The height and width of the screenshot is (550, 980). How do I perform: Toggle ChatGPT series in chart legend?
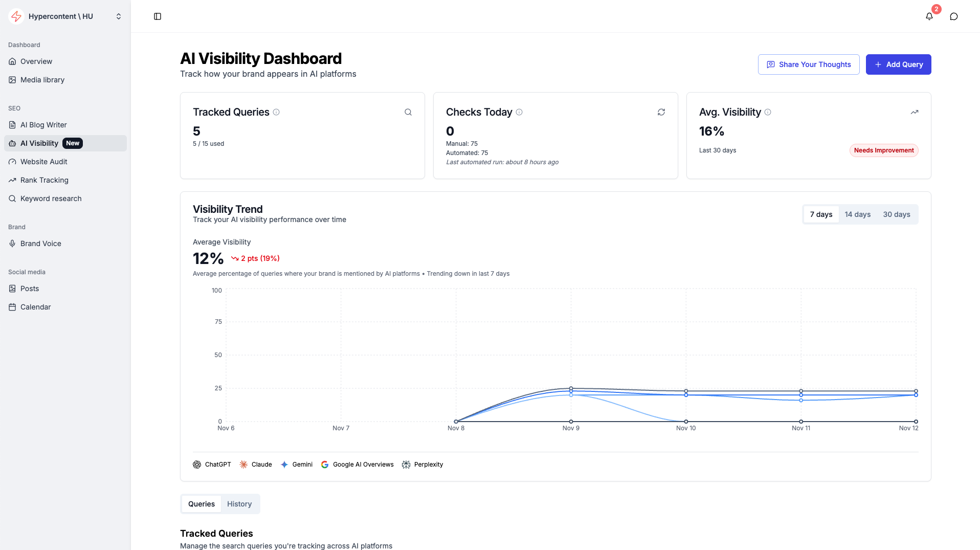click(x=212, y=465)
